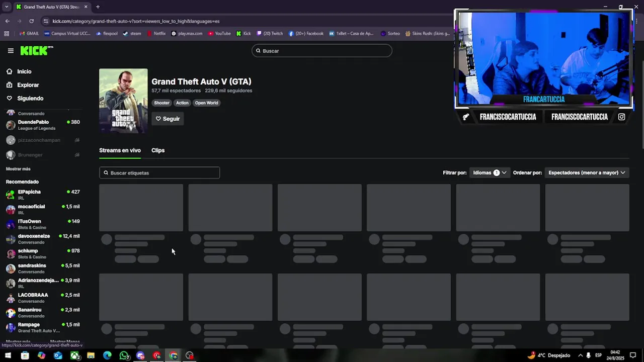Click Mostrar más under following list
The width and height of the screenshot is (644, 362).
tap(18, 169)
